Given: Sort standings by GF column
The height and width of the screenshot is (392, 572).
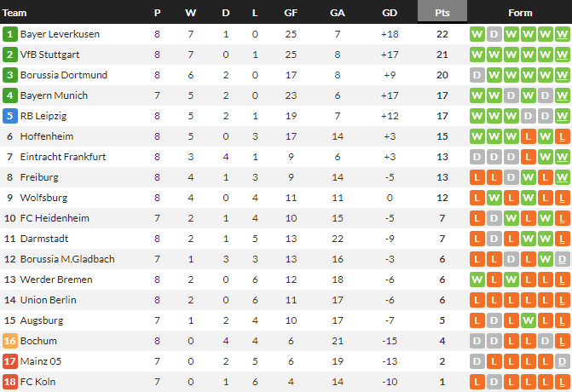Looking at the screenshot, I should [290, 13].
